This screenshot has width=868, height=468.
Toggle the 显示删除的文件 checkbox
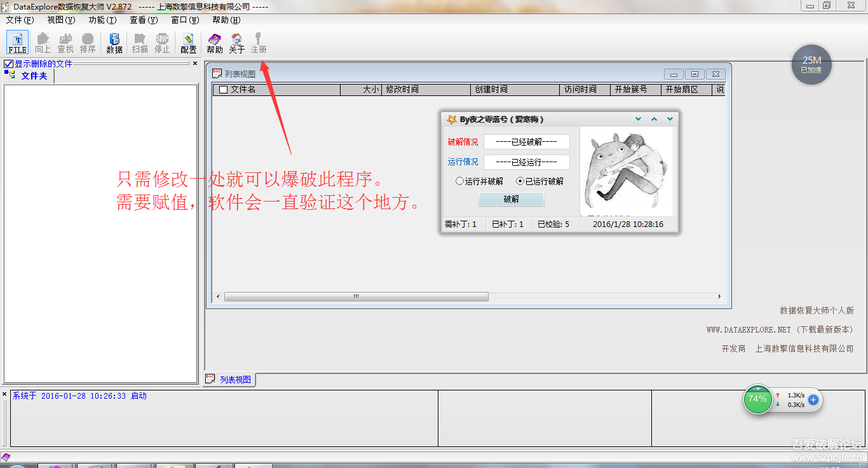[8, 63]
